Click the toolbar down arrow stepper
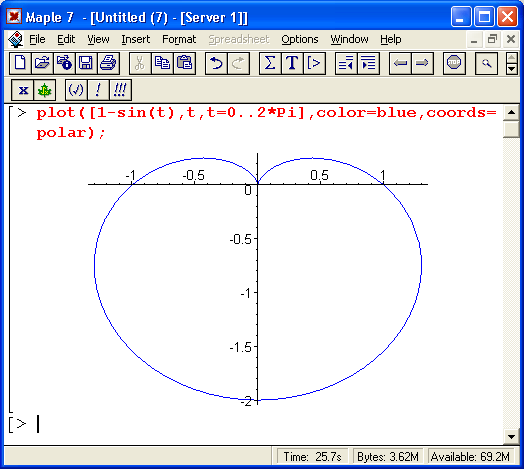Image resolution: width=524 pixels, height=469 pixels. [x=512, y=69]
